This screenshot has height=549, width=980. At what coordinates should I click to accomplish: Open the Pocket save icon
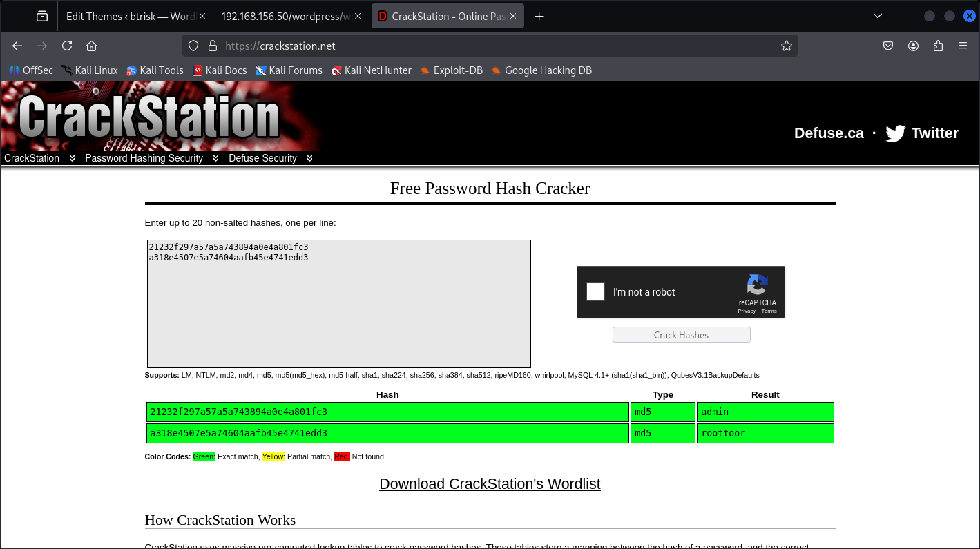click(x=888, y=46)
